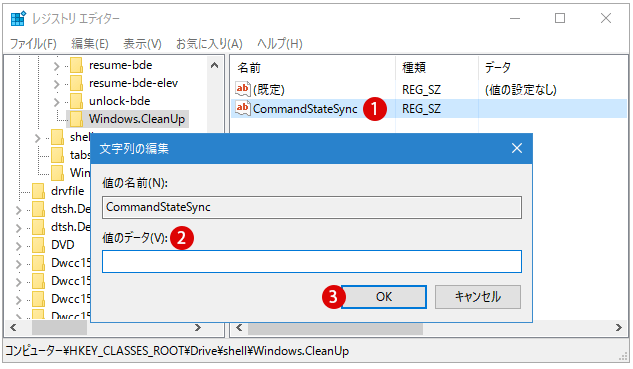
Task: Click (値の設定なし) data cell
Action: coord(520,90)
